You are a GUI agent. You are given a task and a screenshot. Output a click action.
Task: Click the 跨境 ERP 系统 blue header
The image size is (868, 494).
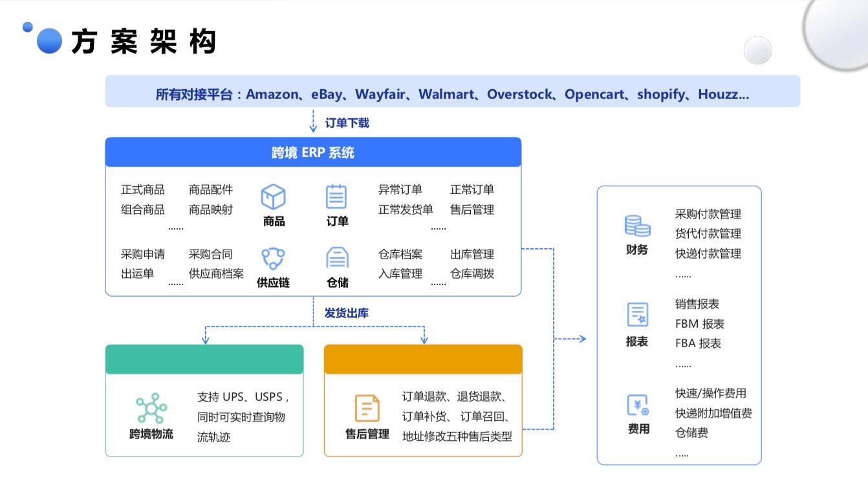click(x=313, y=153)
